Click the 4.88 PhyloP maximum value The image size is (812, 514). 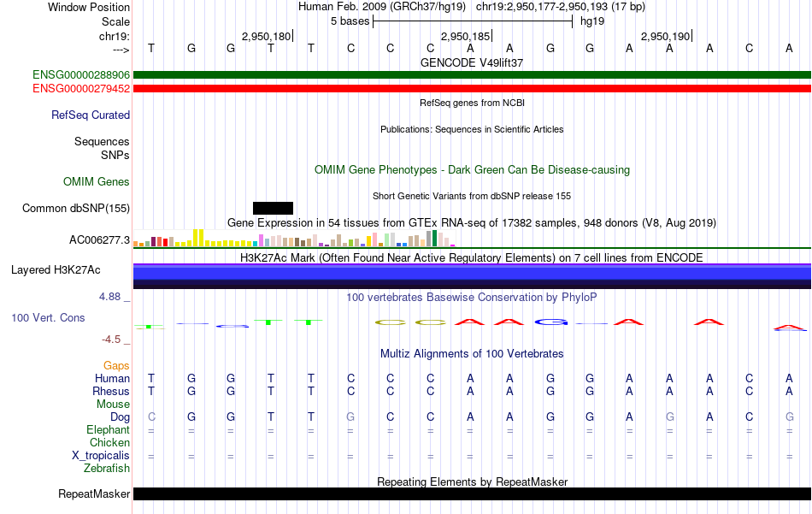[x=109, y=297]
